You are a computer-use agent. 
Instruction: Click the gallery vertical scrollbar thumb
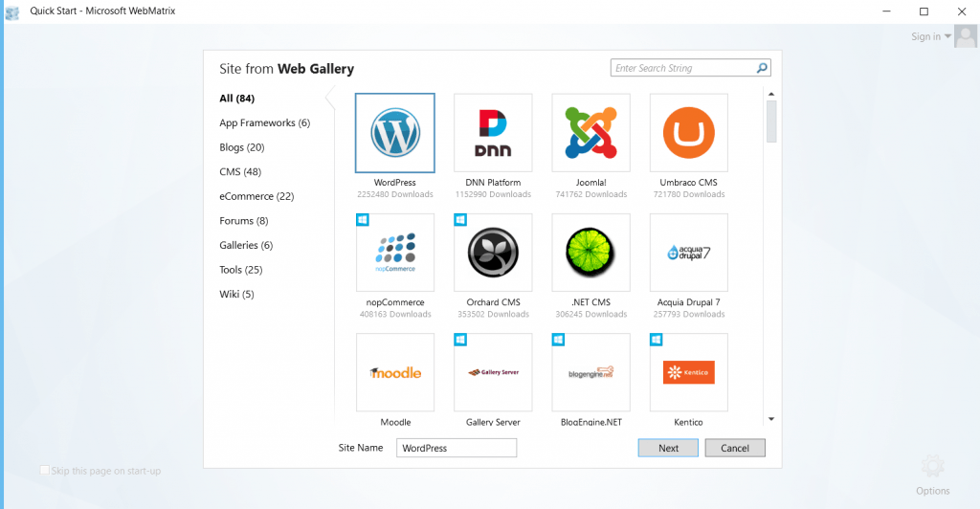tap(771, 122)
